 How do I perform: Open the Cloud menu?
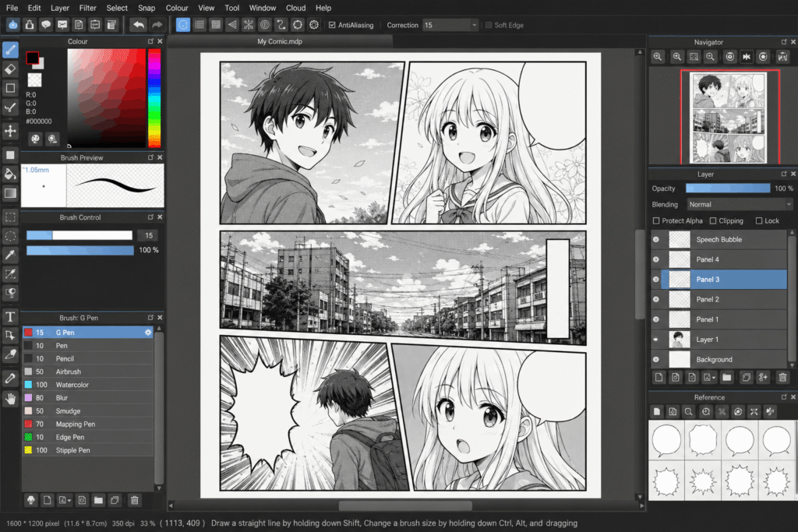(295, 8)
